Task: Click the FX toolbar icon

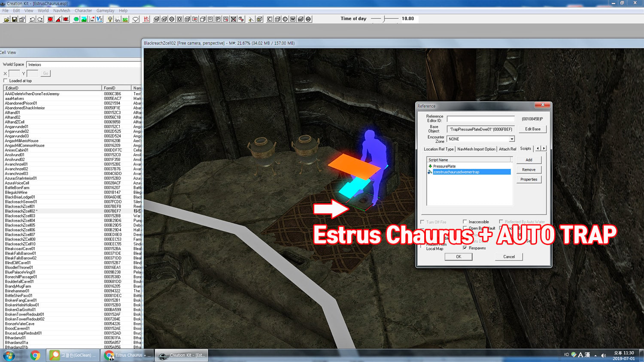Action: point(100,19)
